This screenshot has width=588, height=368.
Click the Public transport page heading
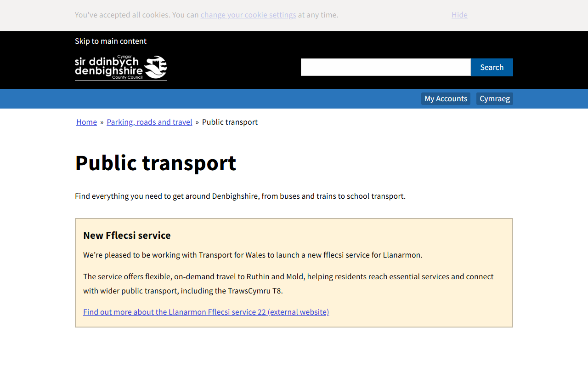[156, 163]
